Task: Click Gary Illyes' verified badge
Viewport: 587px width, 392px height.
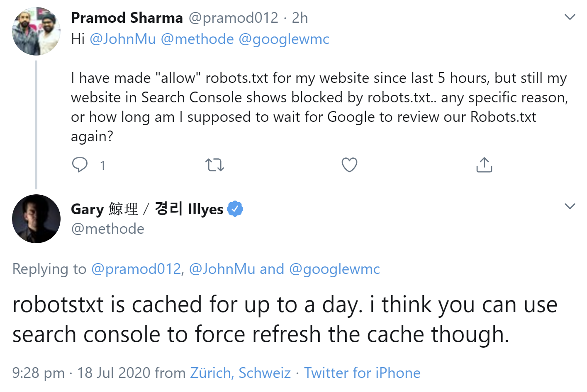Action: click(x=235, y=209)
